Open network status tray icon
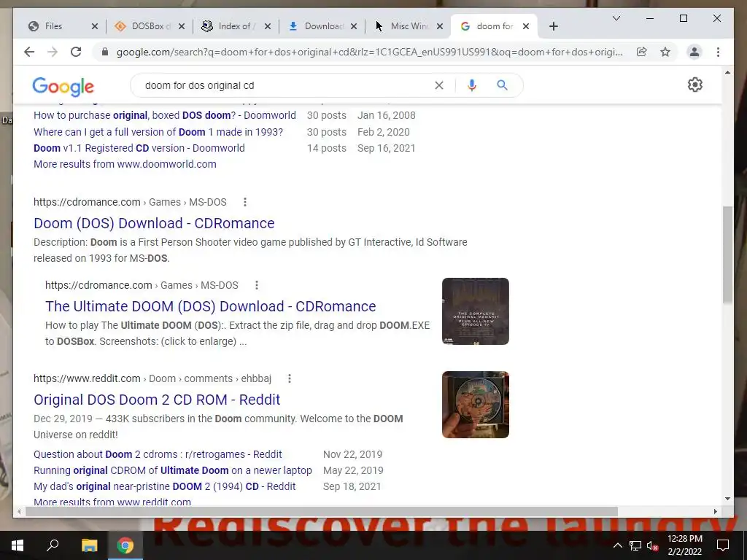 tap(635, 545)
